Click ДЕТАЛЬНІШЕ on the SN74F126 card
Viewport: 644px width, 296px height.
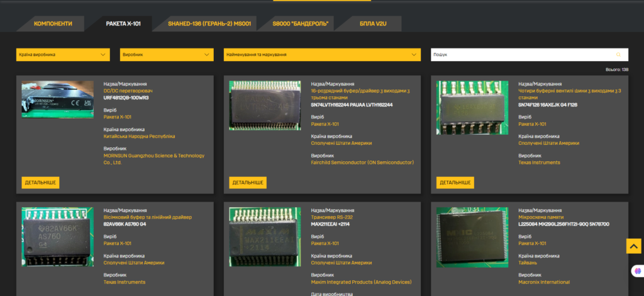[455, 183]
